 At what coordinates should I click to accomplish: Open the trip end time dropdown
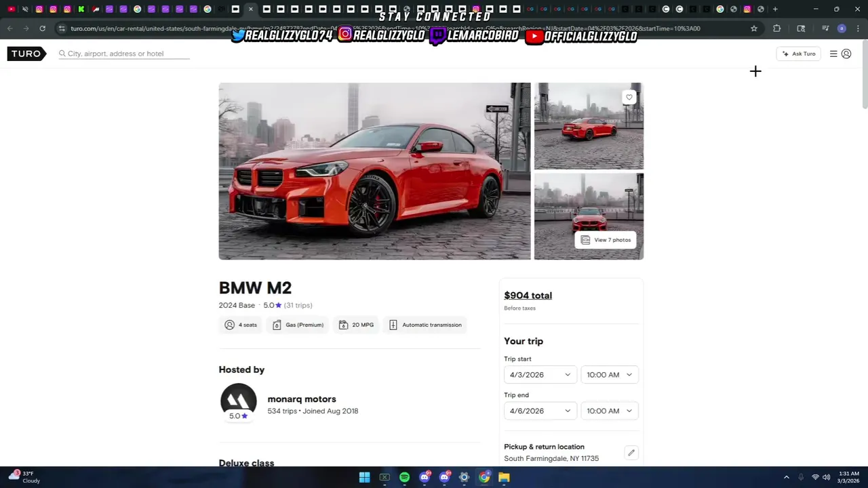coord(610,411)
